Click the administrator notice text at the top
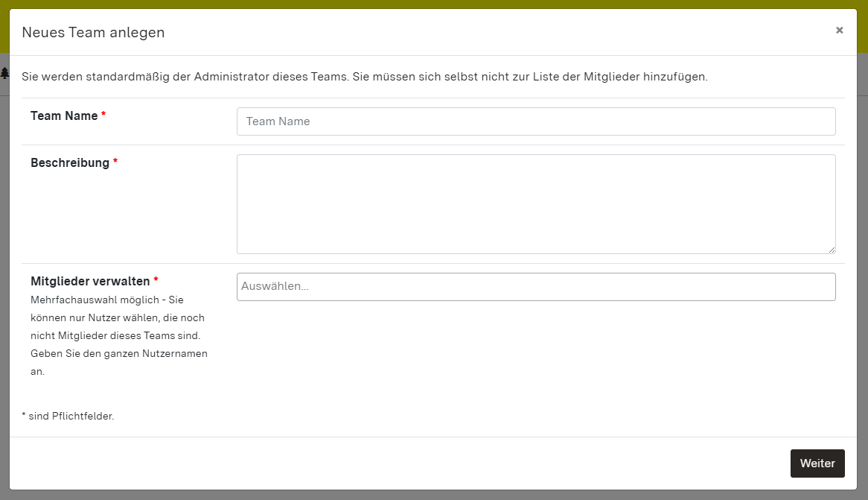Viewport: 868px width, 500px height. click(366, 75)
